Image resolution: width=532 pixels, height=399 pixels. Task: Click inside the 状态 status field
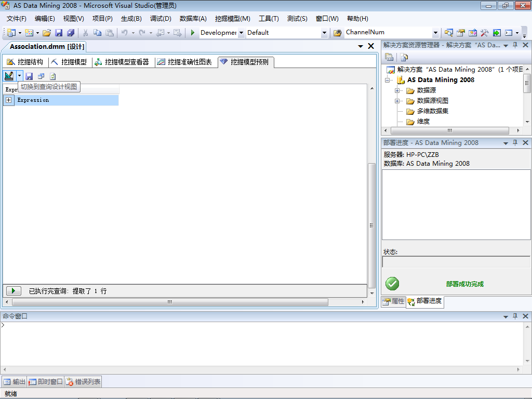[x=456, y=262]
